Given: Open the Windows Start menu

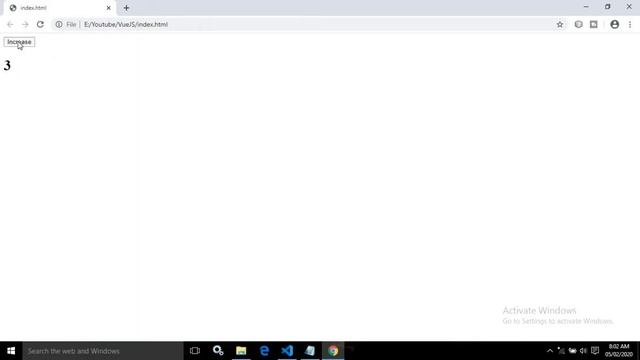Looking at the screenshot, I should tap(11, 351).
